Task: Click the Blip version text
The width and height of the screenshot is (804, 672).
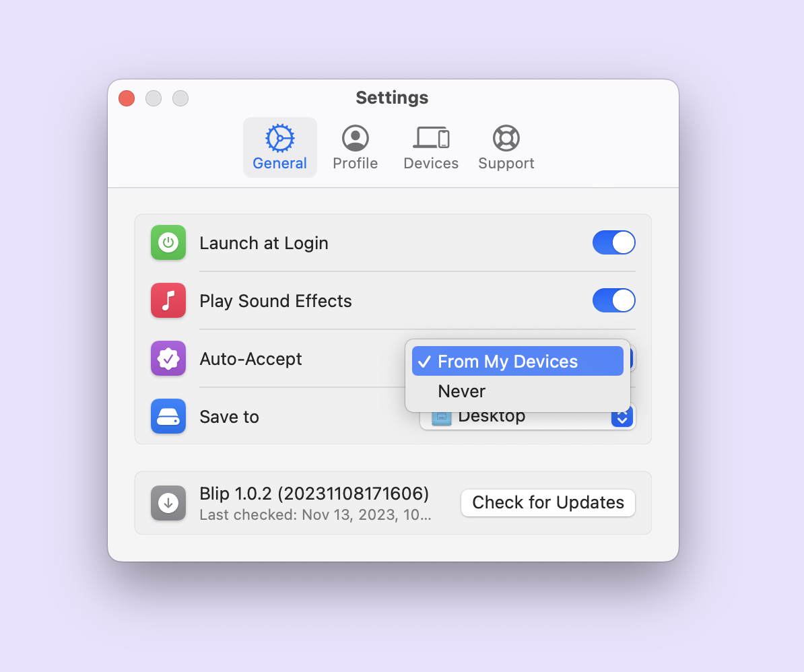Action: [314, 494]
